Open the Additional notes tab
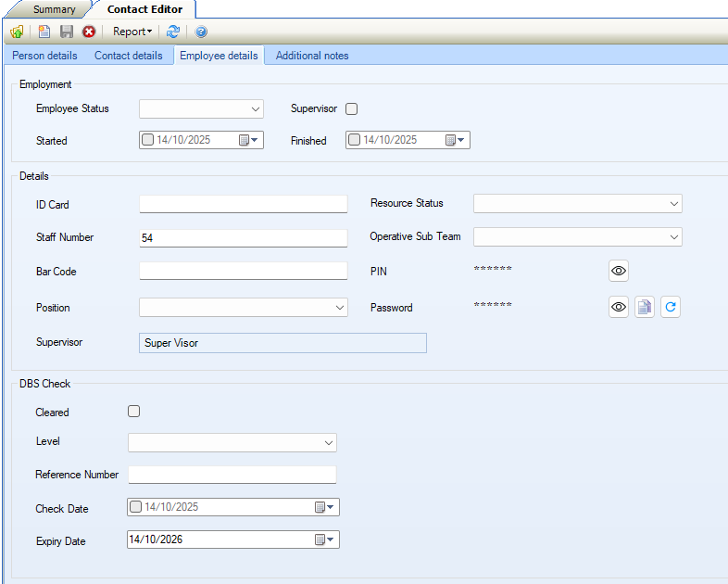 312,56
